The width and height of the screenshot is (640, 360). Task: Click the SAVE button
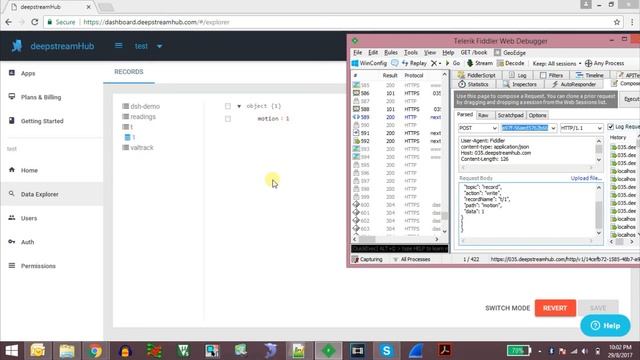(x=598, y=308)
